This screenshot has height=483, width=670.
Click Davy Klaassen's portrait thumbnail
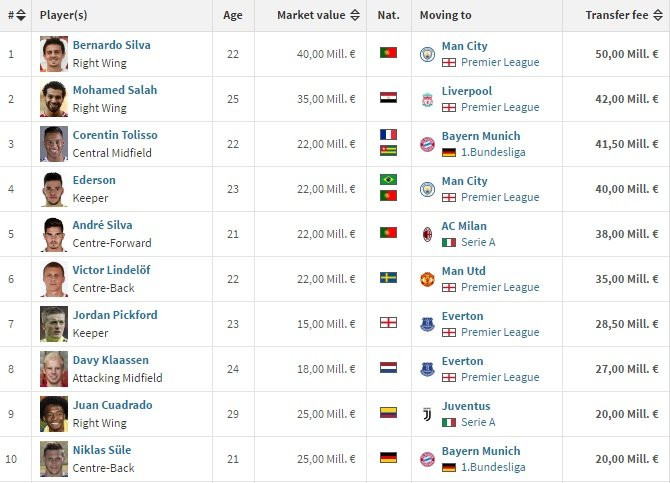point(54,369)
